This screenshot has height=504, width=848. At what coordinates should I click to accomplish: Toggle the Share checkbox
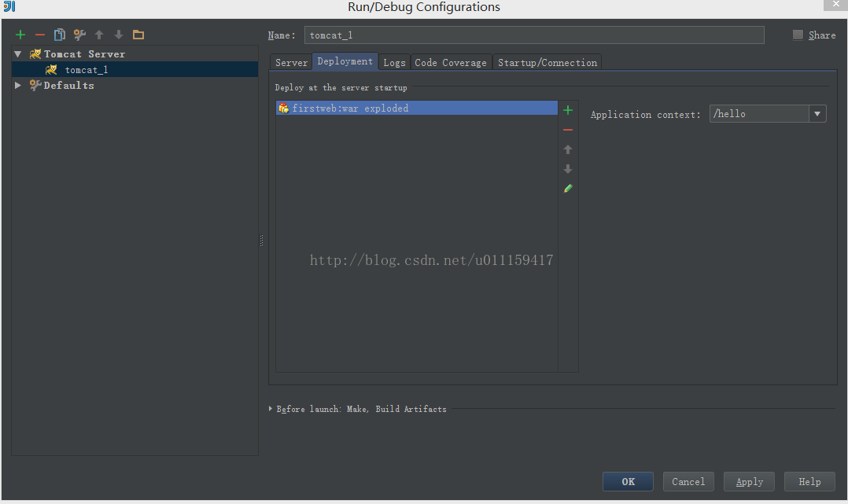798,35
